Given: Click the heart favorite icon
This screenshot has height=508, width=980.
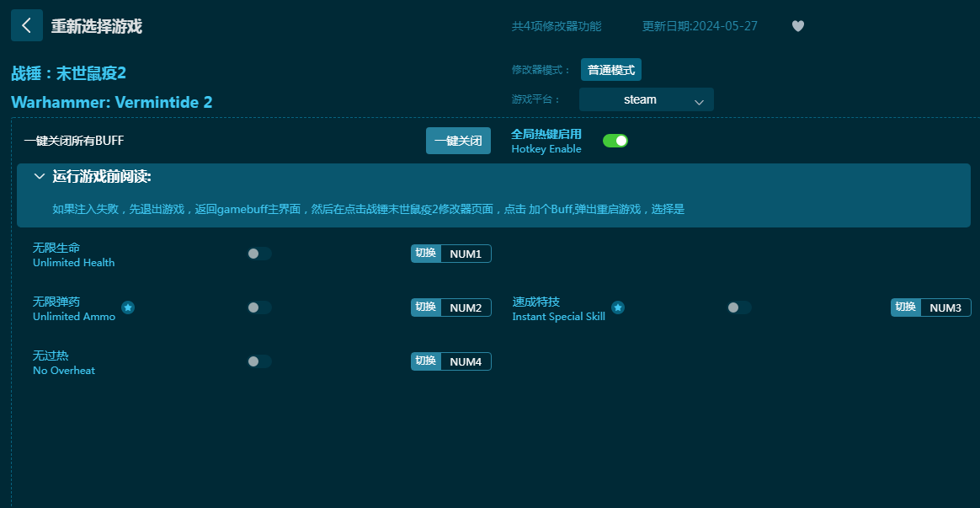Looking at the screenshot, I should click(797, 26).
